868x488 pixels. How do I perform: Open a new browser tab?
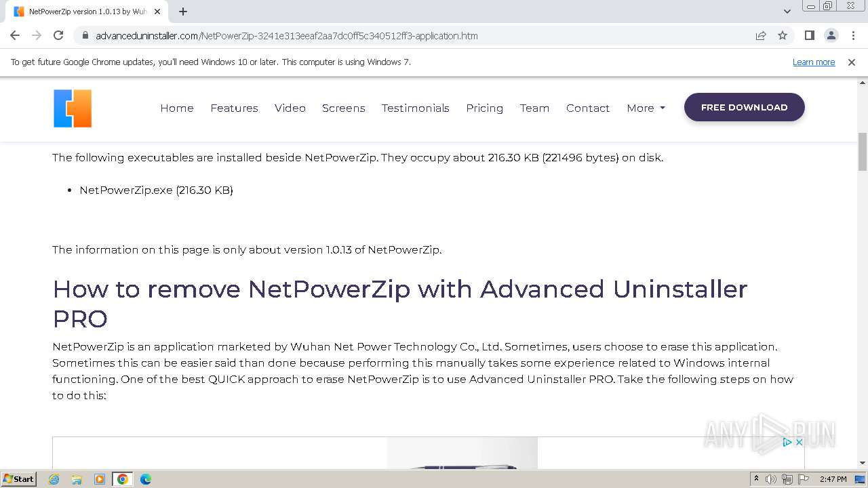point(183,12)
